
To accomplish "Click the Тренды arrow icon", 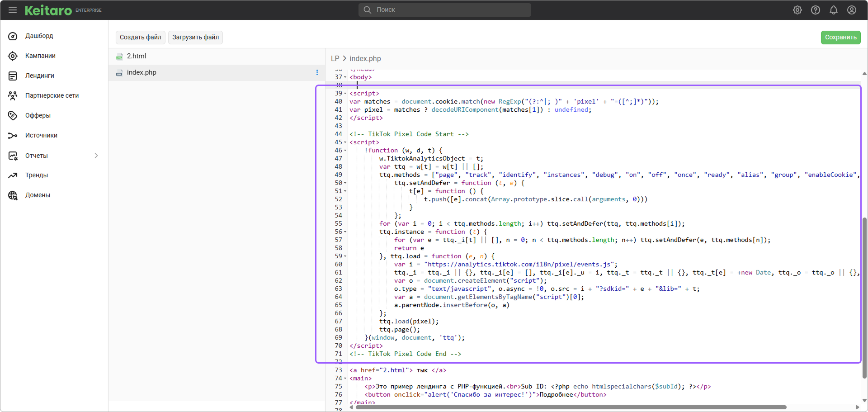I will 13,175.
